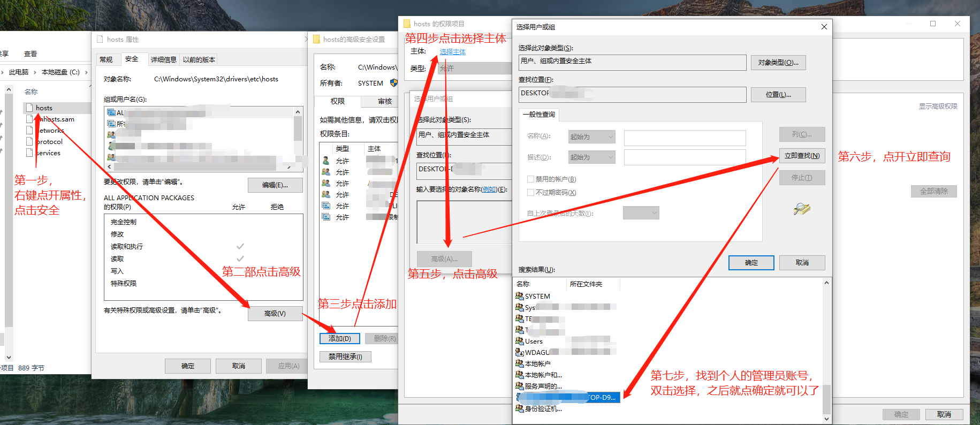Click the 立即查找 button
Image resolution: width=980 pixels, height=425 pixels.
pos(801,156)
